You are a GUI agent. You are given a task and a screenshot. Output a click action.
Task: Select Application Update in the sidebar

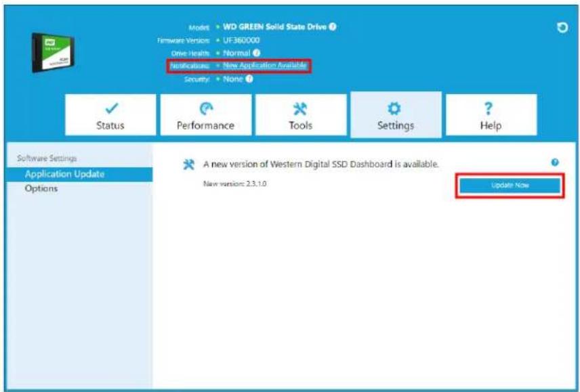tap(79, 174)
